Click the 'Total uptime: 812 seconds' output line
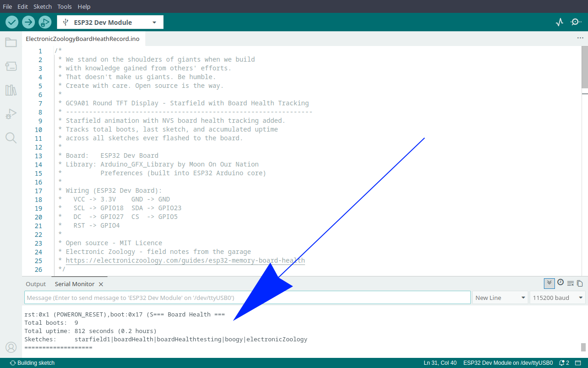The image size is (588, 368). [90, 331]
